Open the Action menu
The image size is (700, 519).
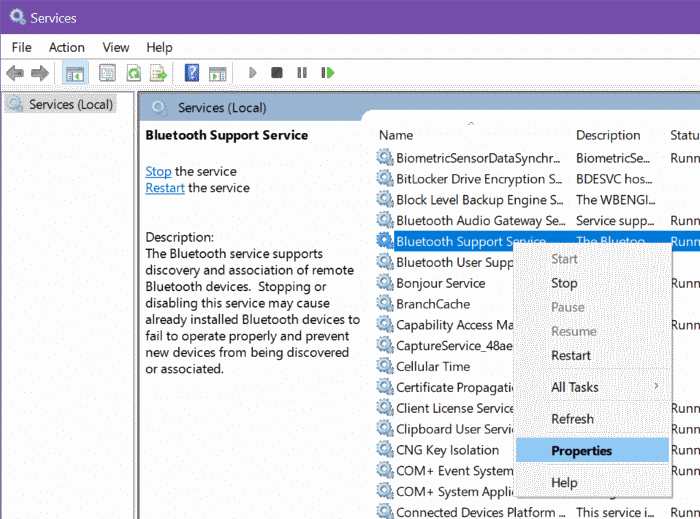[67, 47]
